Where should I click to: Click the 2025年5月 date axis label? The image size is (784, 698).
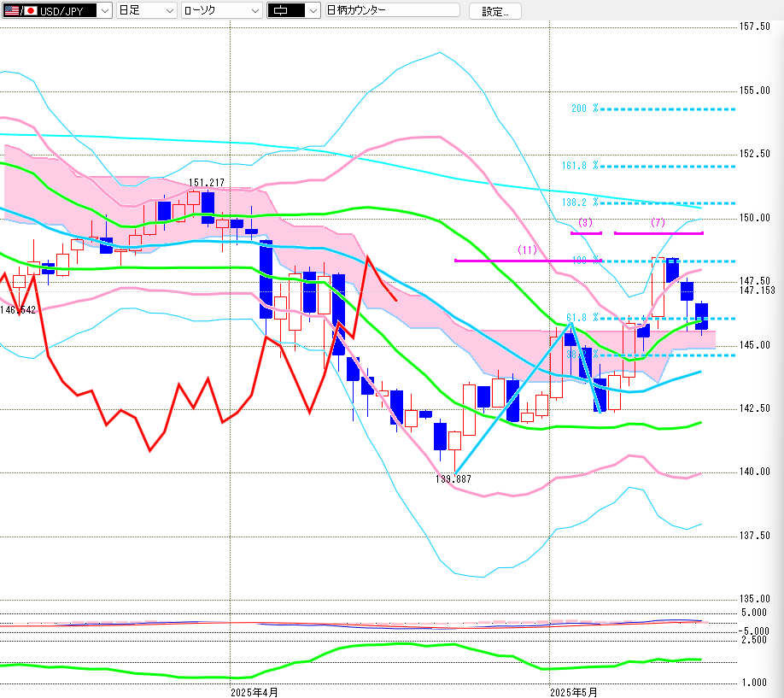tap(574, 693)
